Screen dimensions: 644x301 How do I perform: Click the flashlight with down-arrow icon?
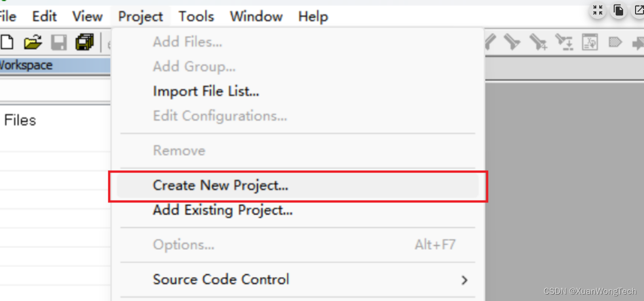tap(563, 43)
